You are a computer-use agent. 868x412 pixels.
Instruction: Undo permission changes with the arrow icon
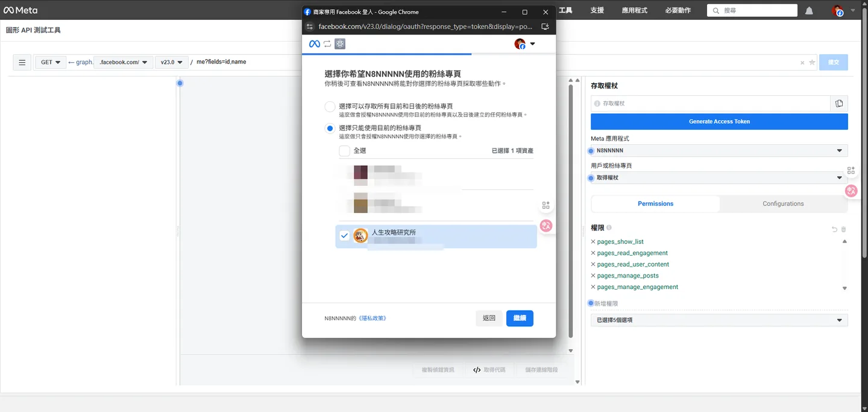click(834, 229)
